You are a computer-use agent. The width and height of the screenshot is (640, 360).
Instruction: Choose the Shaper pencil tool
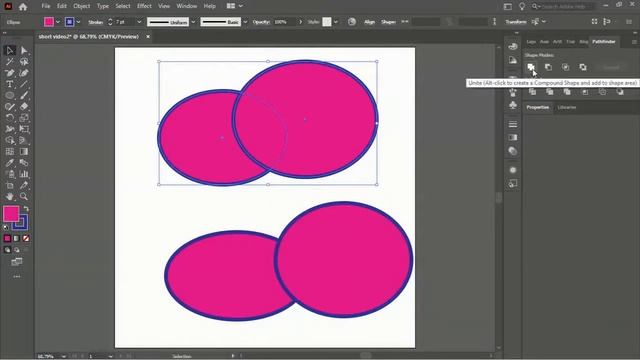tap(10, 107)
